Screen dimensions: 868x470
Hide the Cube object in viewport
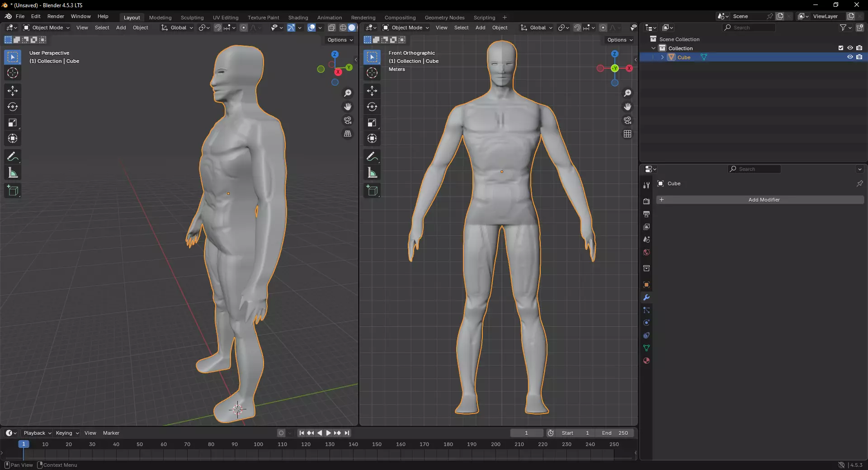[x=850, y=57]
